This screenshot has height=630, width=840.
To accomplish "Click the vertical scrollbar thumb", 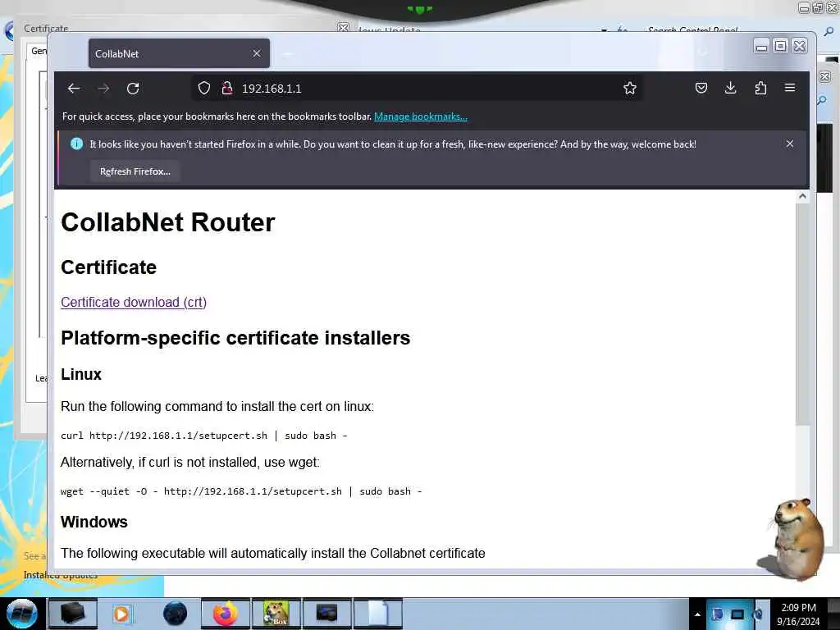I will tap(802, 315).
